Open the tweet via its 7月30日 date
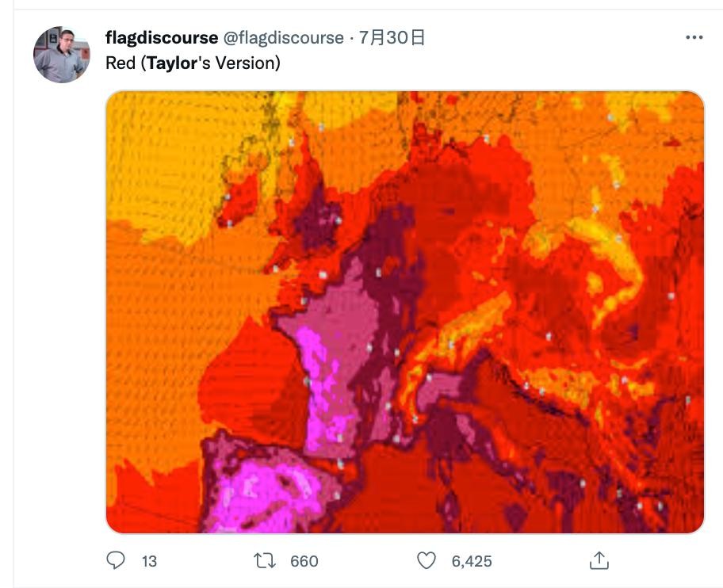 (392, 37)
